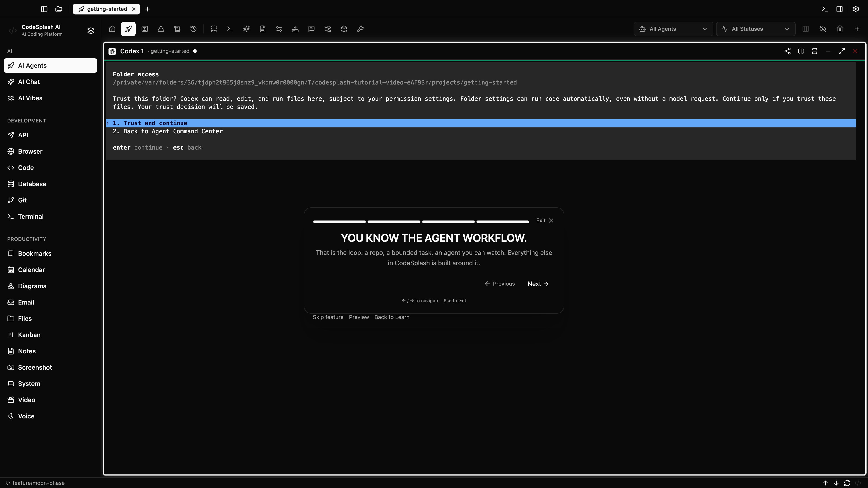Viewport: 868px width, 488px height.
Task: Share the Codex 1 agent panel
Action: pos(787,51)
